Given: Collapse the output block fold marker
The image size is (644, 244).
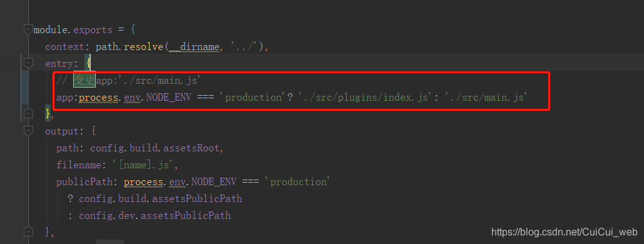Looking at the screenshot, I should tap(28, 131).
